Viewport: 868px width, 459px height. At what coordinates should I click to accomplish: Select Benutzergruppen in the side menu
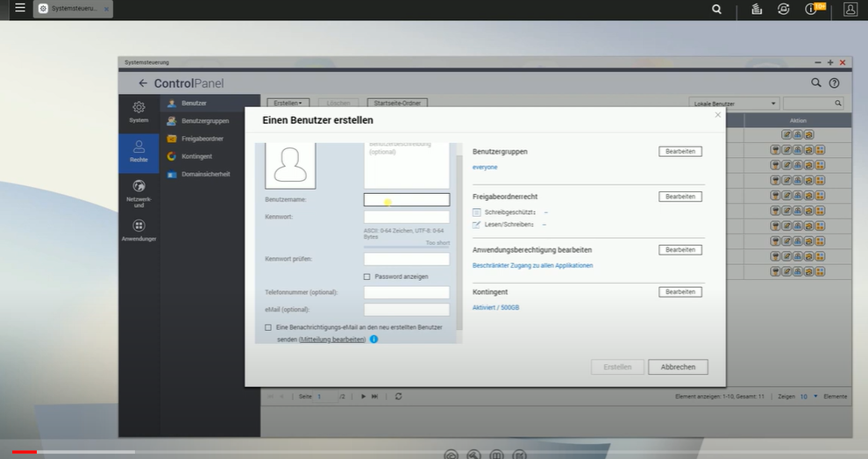pyautogui.click(x=203, y=121)
